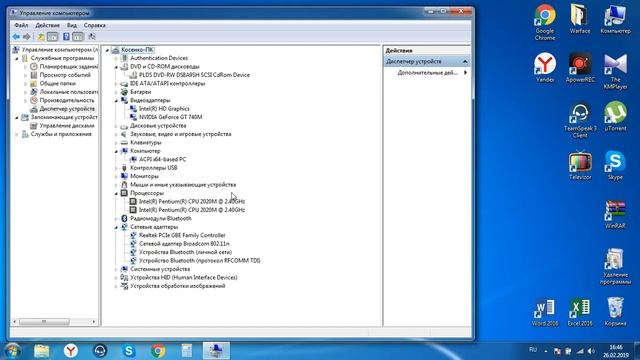
Task: Select NVIDIA GeForce GT 740M device
Action: tap(170, 117)
